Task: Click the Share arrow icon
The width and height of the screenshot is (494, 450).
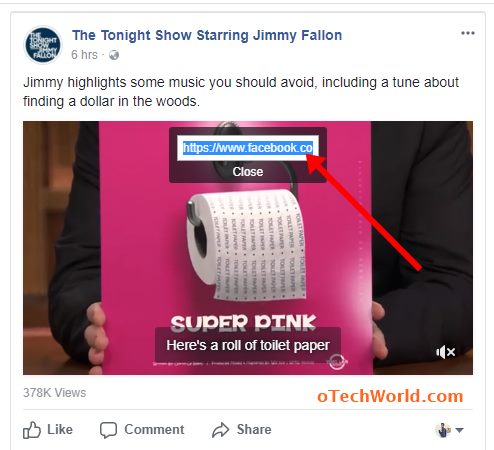Action: point(221,430)
